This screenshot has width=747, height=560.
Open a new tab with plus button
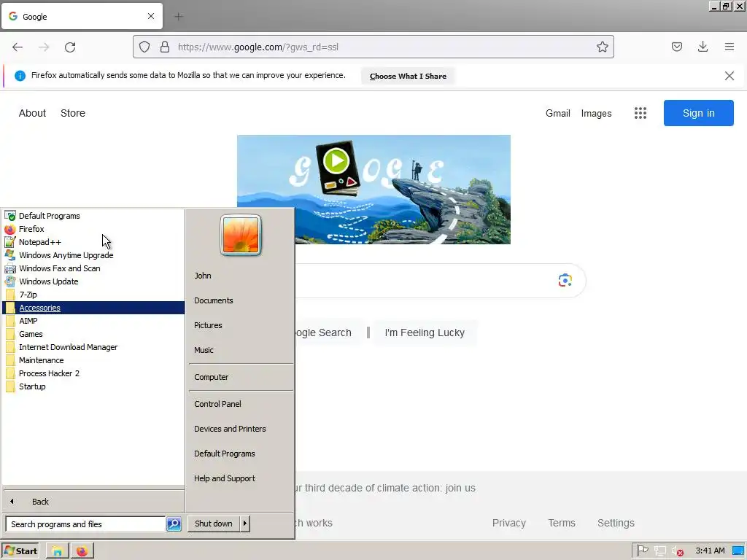coord(179,17)
